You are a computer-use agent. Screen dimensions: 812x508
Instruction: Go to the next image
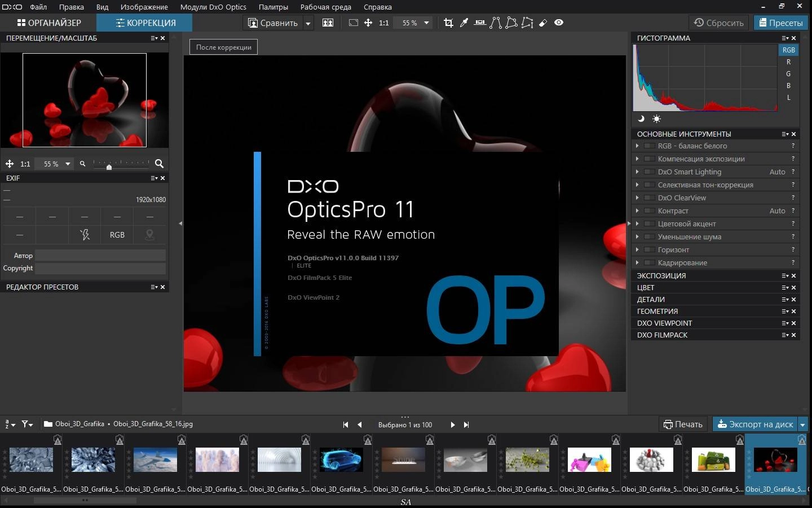pos(452,424)
